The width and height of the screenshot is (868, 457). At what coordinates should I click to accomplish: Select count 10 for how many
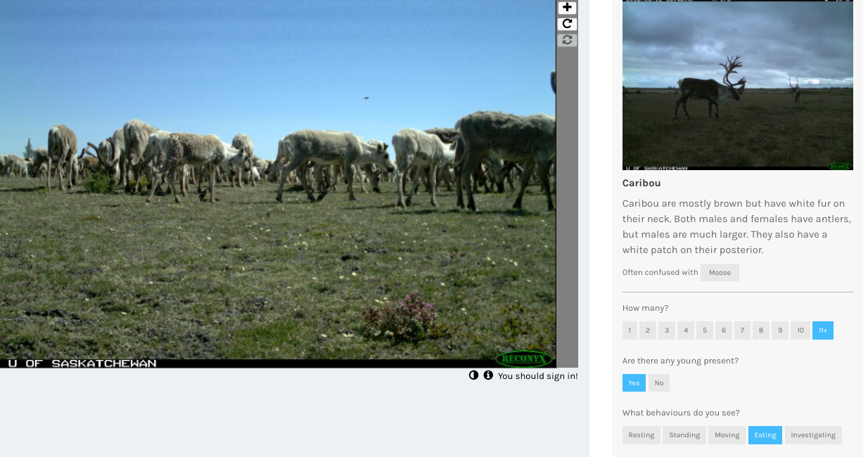pyautogui.click(x=800, y=330)
